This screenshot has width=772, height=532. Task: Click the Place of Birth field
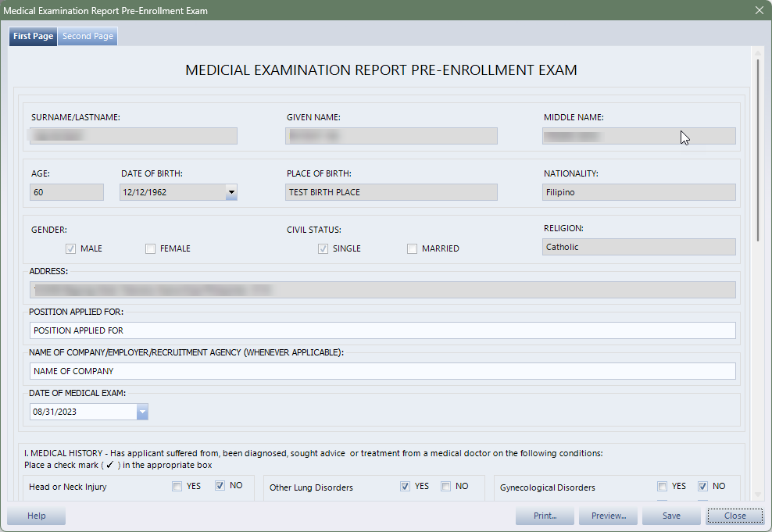coord(391,192)
